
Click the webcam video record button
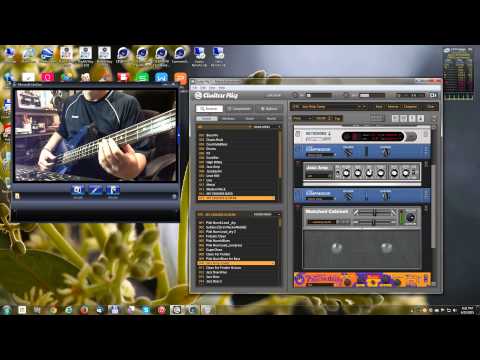[113, 190]
